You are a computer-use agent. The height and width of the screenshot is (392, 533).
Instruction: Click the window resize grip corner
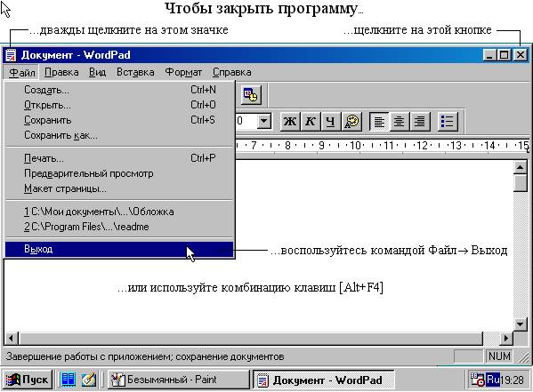pyautogui.click(x=523, y=357)
